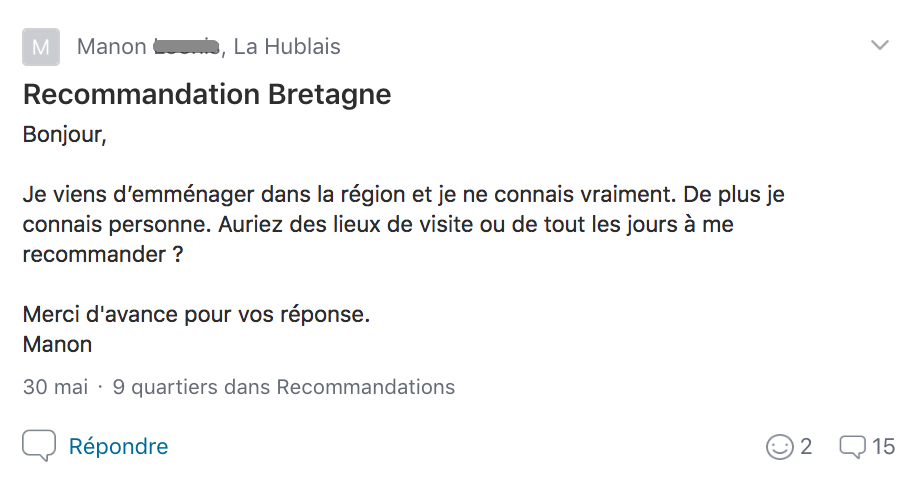The image size is (920, 484).
Task: Click the speech bubble reply icon
Action: (39, 445)
